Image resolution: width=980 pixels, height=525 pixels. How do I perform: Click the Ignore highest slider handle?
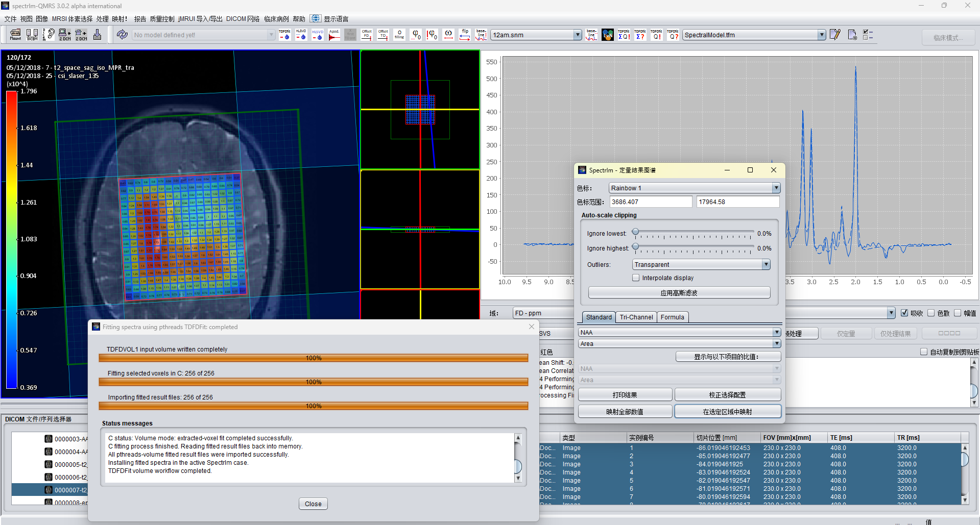[635, 247]
